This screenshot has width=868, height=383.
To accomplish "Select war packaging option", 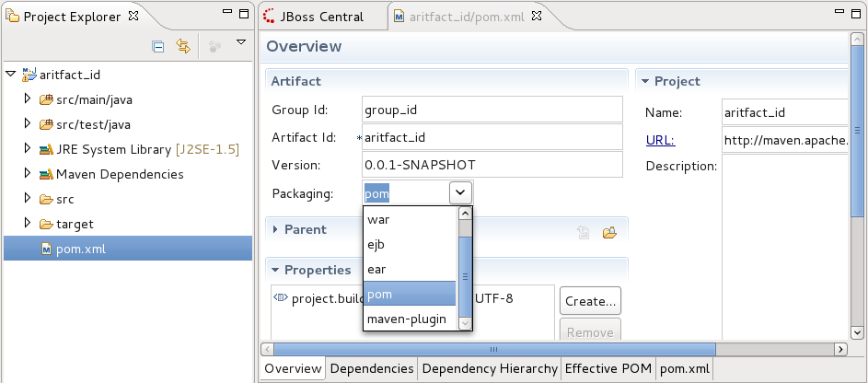I will click(x=410, y=219).
